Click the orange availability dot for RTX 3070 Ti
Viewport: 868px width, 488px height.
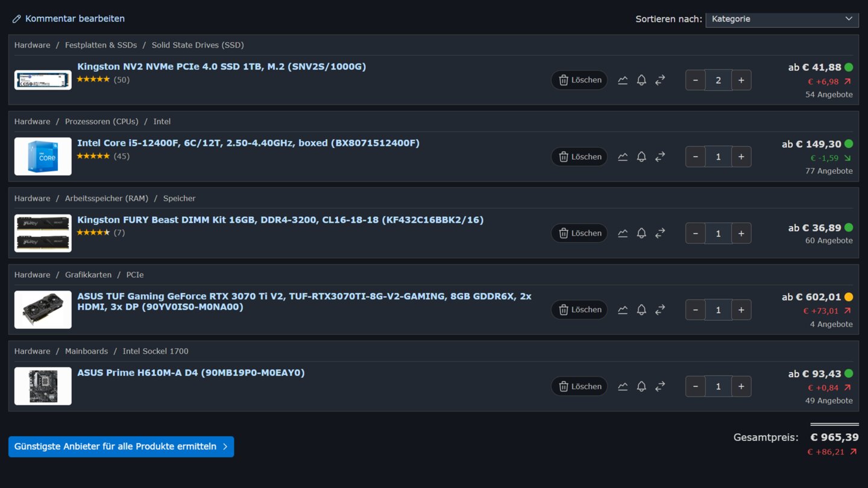coord(849,297)
